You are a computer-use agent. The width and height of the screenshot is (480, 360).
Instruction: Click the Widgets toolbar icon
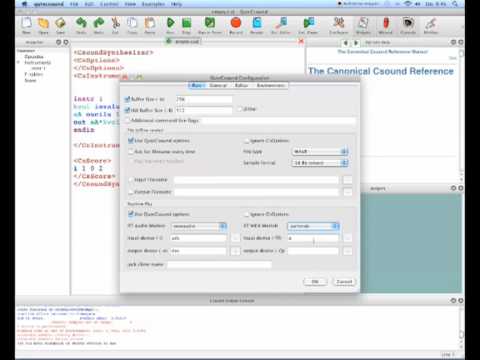tap(363, 23)
